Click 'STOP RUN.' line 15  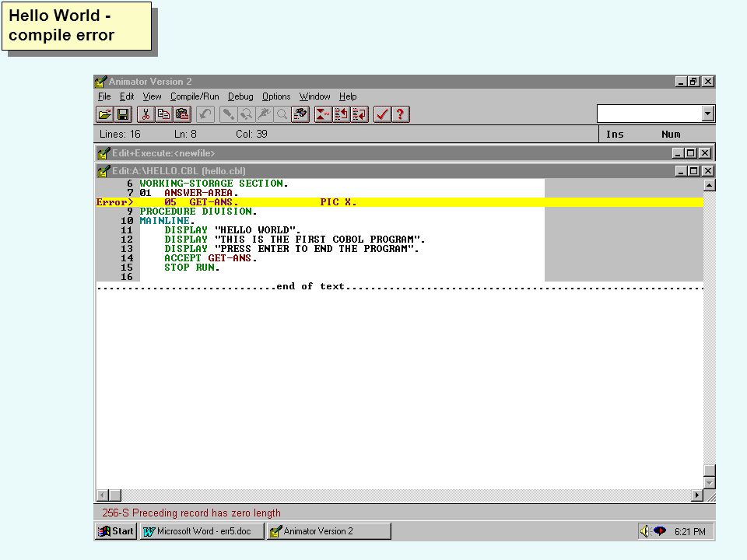[192, 268]
